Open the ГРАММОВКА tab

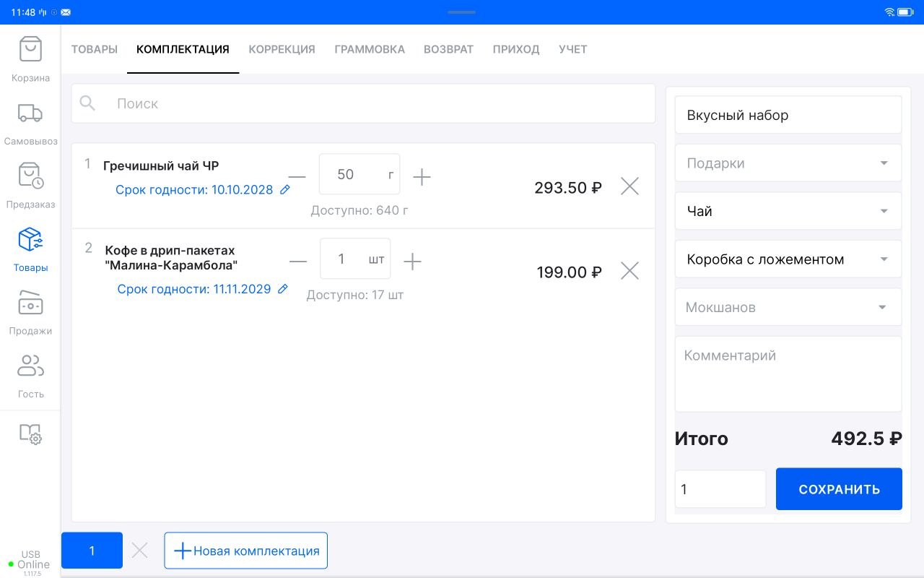coord(370,49)
